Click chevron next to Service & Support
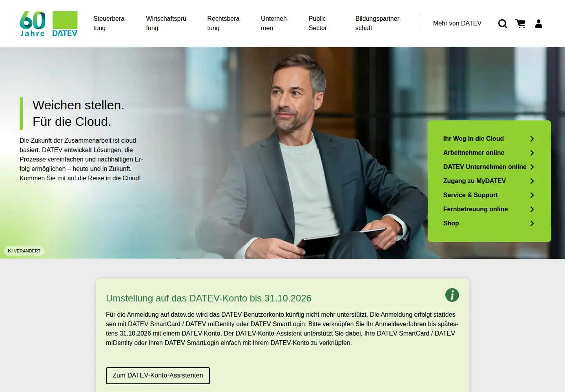565x392 pixels. [x=532, y=195]
